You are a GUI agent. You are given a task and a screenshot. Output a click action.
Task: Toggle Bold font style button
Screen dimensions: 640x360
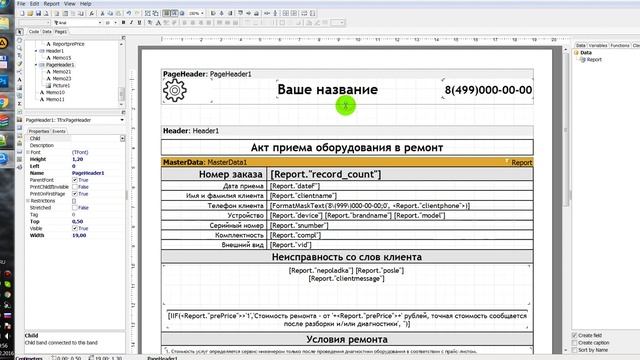123,22
